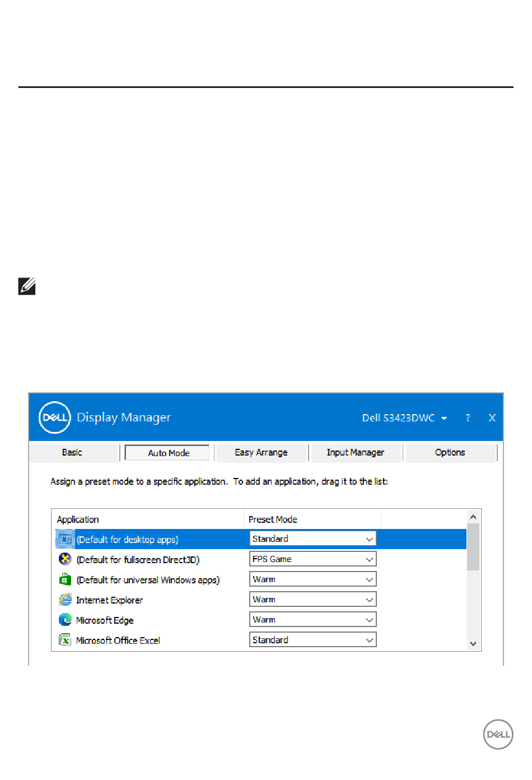Switch to the Easy Arrange tab
532x780 pixels.
tap(261, 452)
